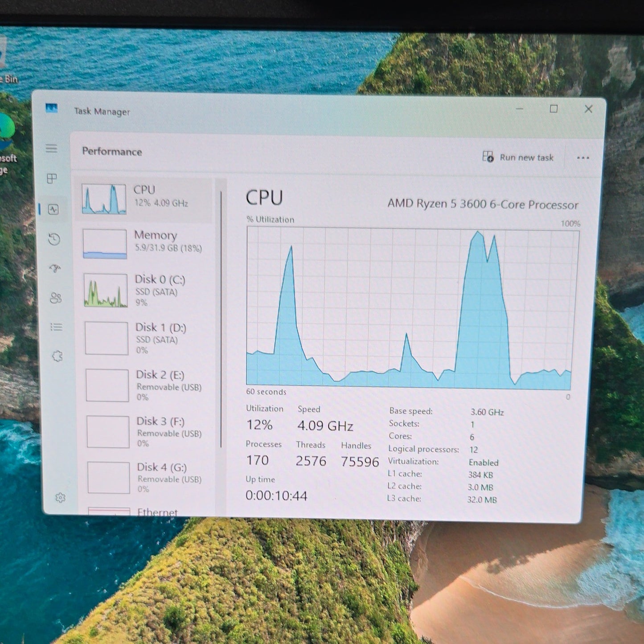This screenshot has height=644, width=644.
Task: Open the three-dot more options menu
Action: (583, 158)
